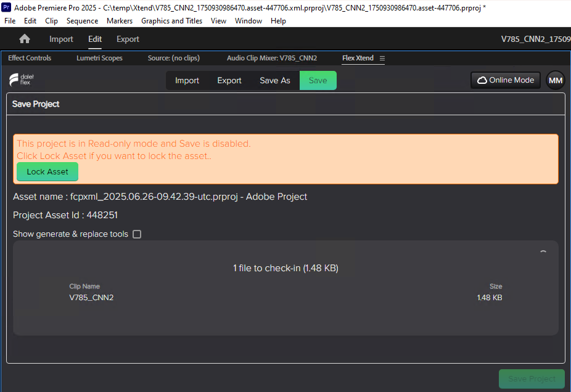Viewport: 571px width, 392px height.
Task: Toggle Online Mode button
Action: pos(506,80)
